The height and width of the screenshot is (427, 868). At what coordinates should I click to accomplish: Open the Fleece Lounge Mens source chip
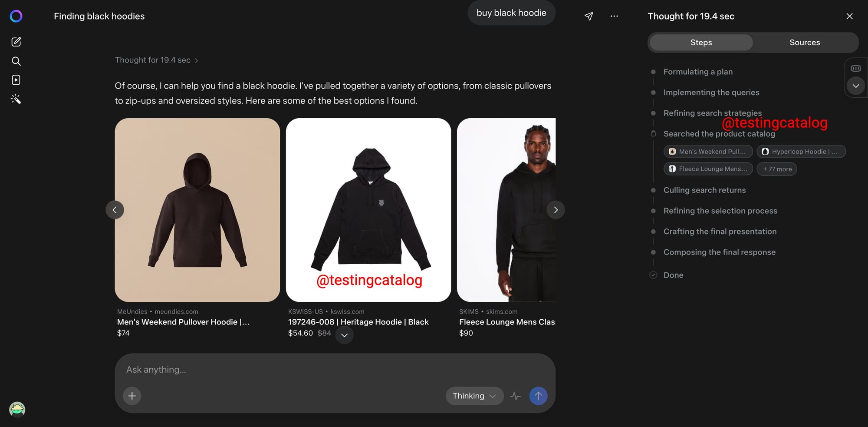[x=708, y=169]
